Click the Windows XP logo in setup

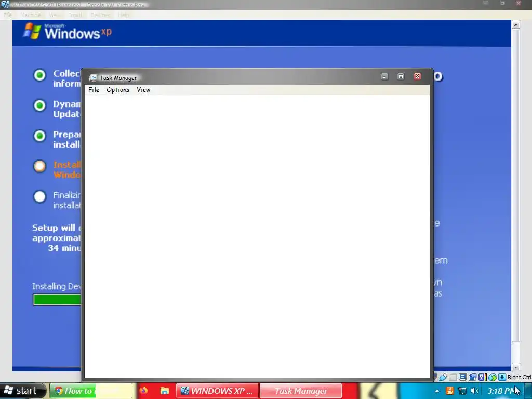click(67, 32)
